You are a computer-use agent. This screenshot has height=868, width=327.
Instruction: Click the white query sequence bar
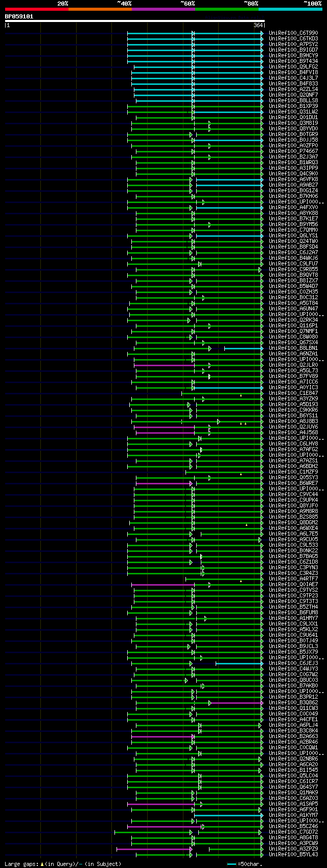point(134,21)
